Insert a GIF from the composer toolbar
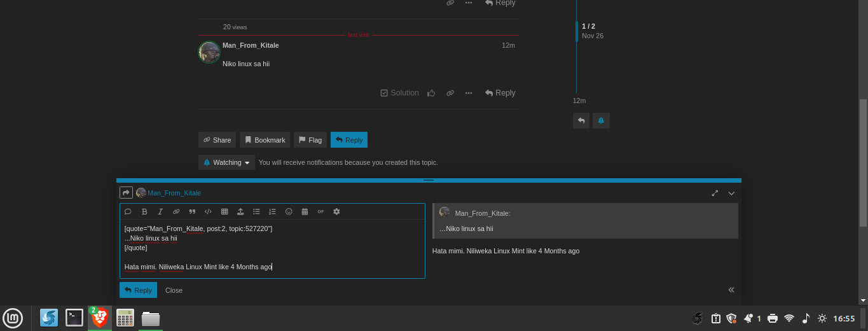Viewport: 868px width, 331px height. point(320,211)
